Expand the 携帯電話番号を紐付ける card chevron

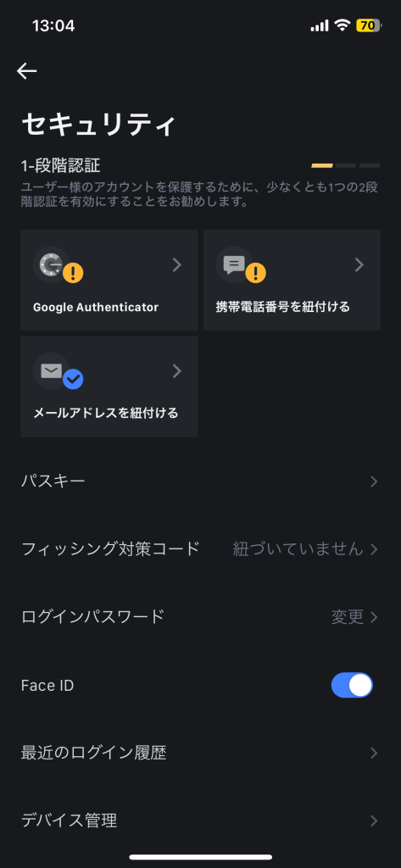tap(359, 265)
